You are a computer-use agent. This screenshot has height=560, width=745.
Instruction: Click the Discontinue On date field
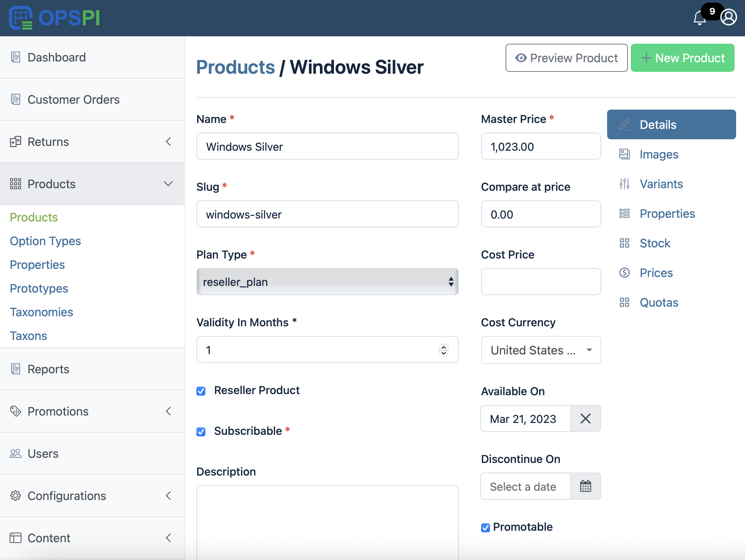[526, 486]
